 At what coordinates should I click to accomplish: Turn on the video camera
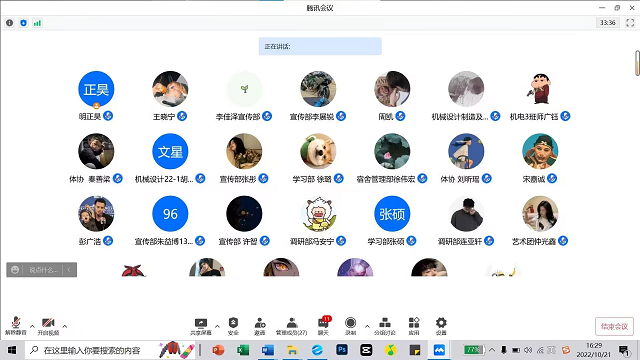pos(48,326)
